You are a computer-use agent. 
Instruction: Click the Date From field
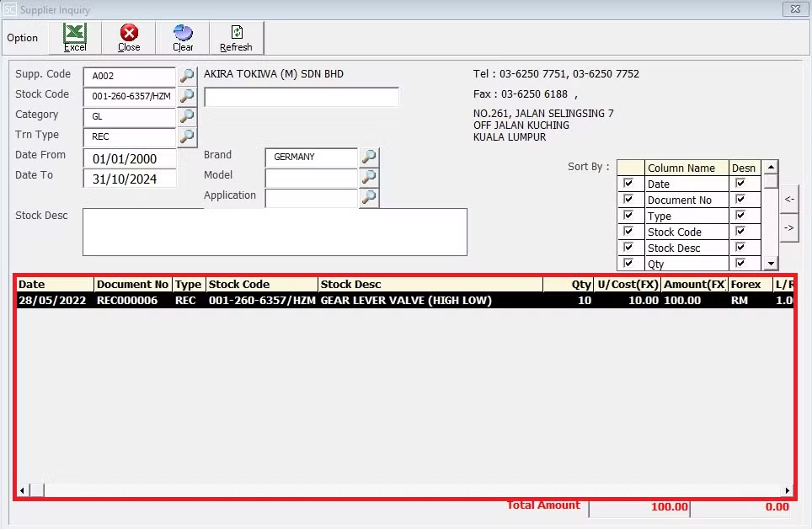point(130,158)
